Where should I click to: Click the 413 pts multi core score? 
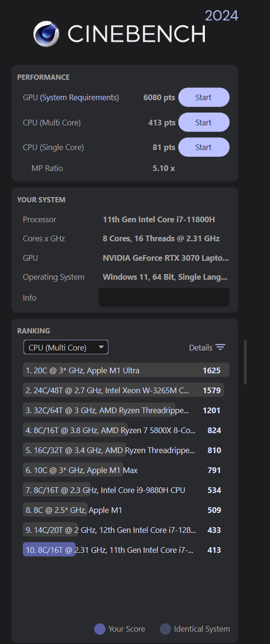click(x=162, y=123)
